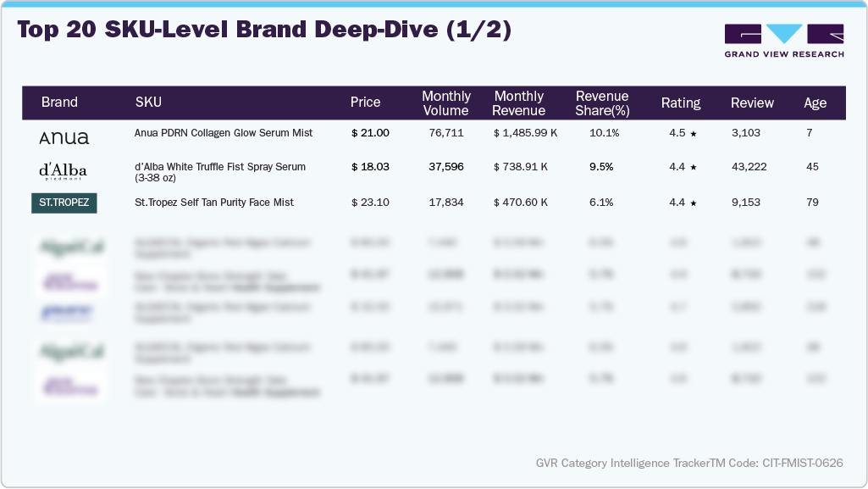
Task: Select the Age column header
Action: pos(815,103)
